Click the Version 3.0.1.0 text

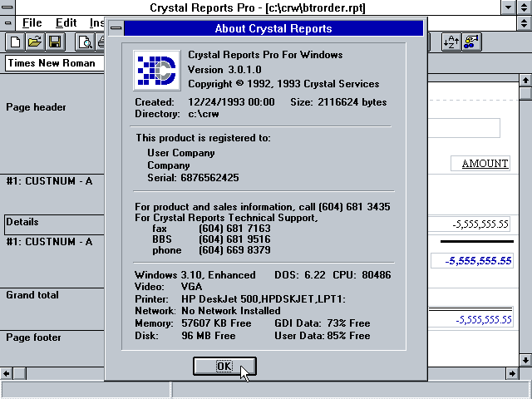coord(224,70)
